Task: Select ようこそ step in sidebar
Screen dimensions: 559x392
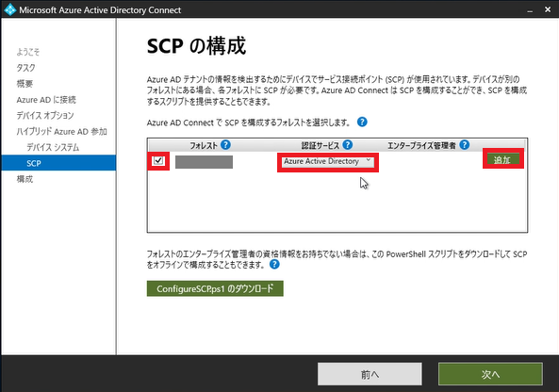Action: click(x=28, y=52)
